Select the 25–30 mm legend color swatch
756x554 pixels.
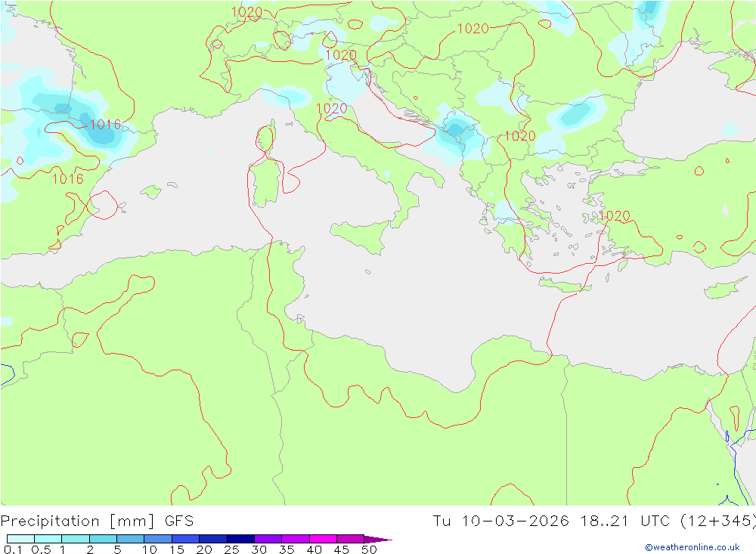tap(240, 539)
